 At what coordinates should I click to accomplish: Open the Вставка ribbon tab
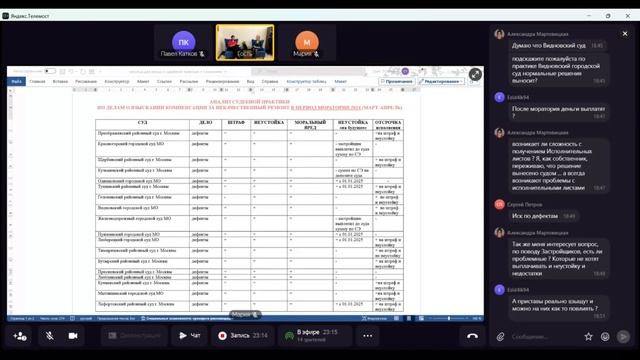60,82
